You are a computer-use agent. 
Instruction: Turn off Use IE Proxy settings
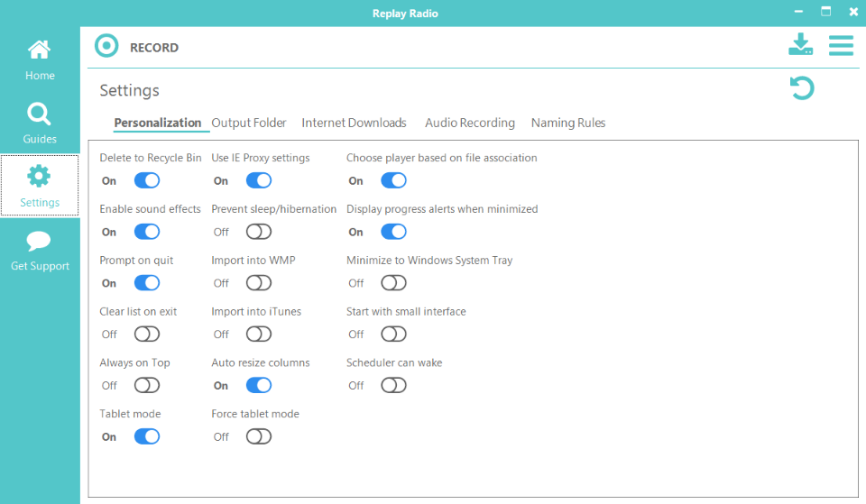259,180
